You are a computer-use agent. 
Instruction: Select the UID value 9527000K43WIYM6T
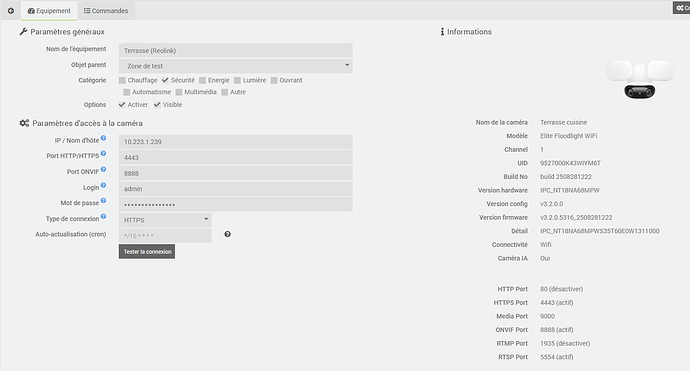[x=570, y=163]
